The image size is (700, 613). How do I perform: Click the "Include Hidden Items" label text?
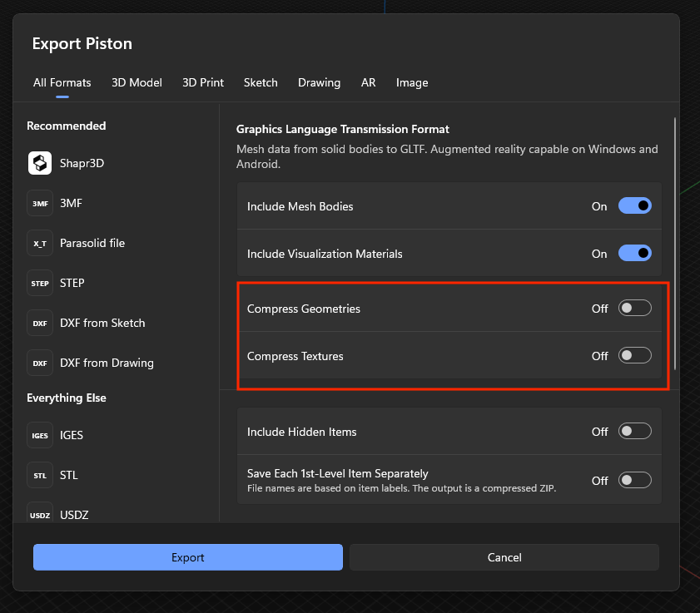tap(302, 432)
